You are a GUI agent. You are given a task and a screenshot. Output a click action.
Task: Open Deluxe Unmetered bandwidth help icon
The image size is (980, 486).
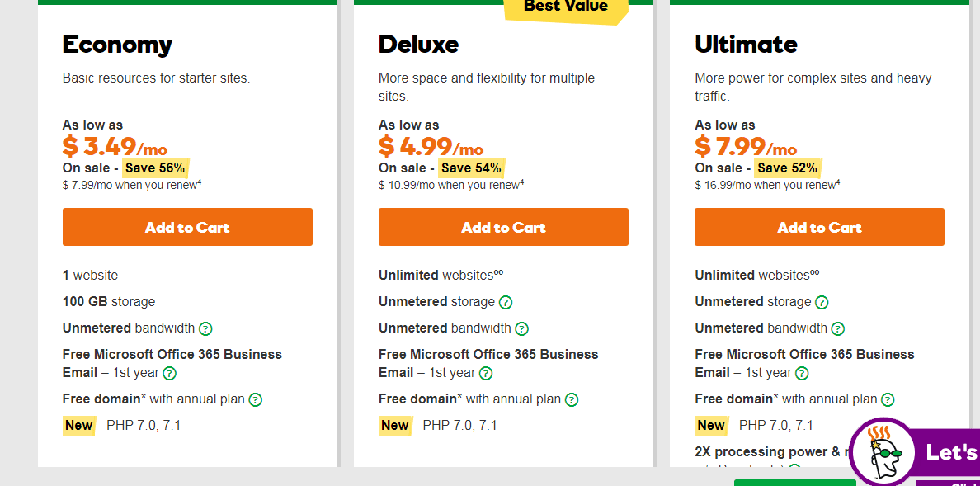[x=521, y=328]
